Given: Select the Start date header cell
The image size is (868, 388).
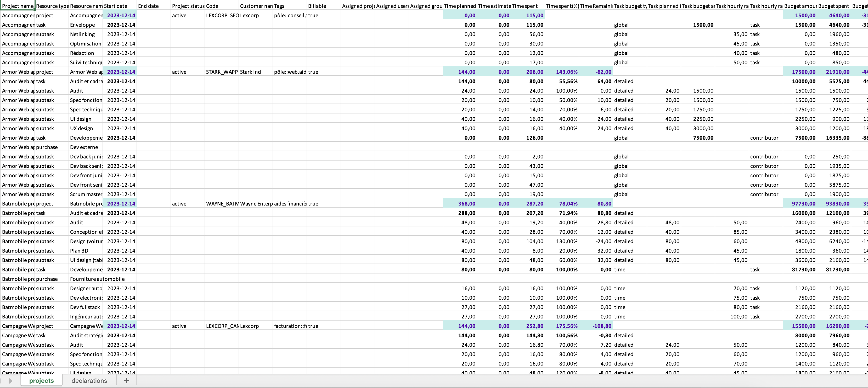Looking at the screenshot, I should (120, 6).
